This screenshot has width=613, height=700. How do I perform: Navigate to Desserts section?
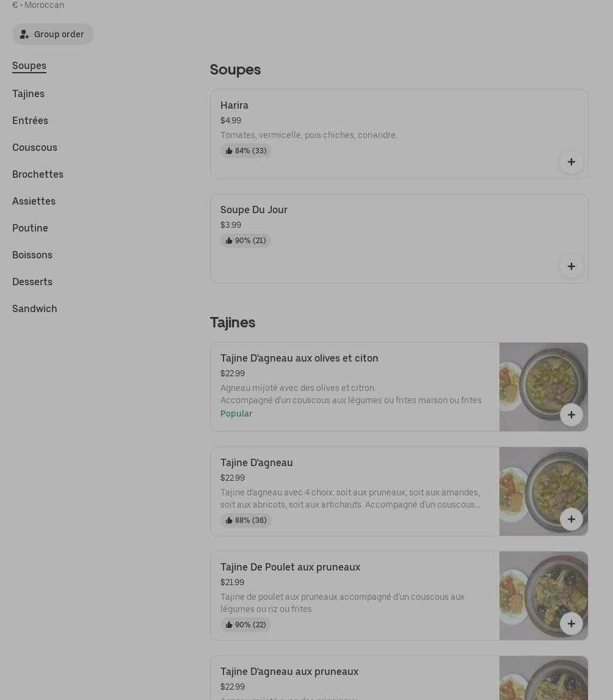(x=32, y=282)
